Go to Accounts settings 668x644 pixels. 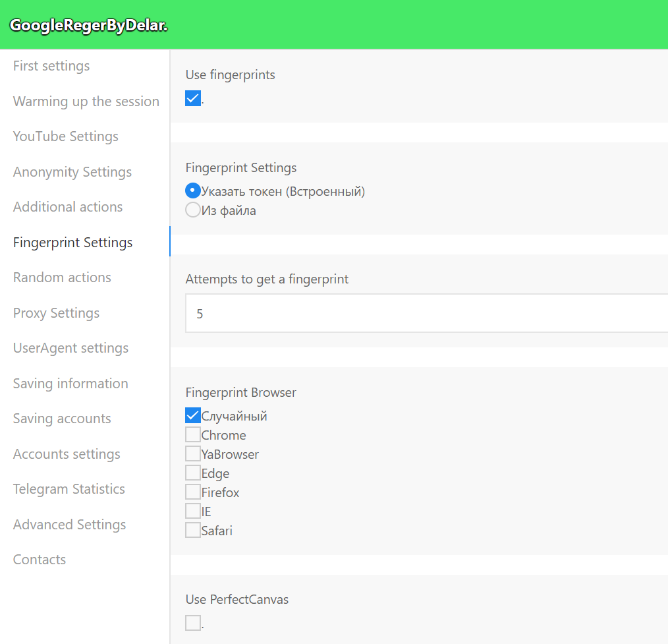click(x=67, y=454)
